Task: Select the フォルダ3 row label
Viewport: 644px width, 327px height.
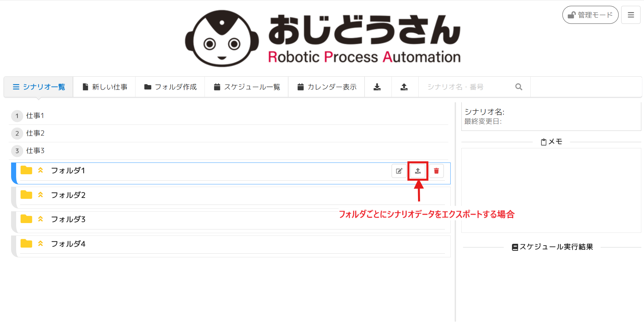Action: coord(68,219)
